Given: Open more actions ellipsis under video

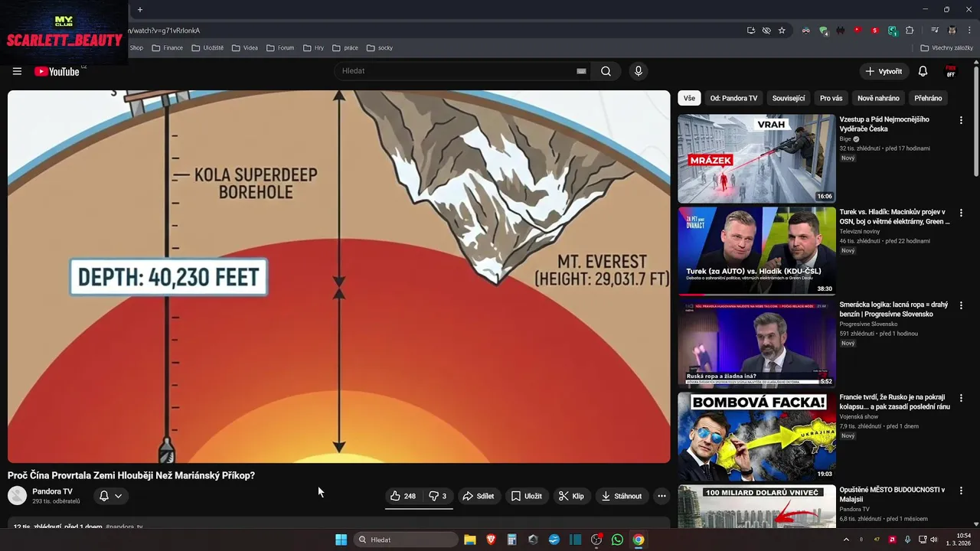Looking at the screenshot, I should pyautogui.click(x=661, y=496).
